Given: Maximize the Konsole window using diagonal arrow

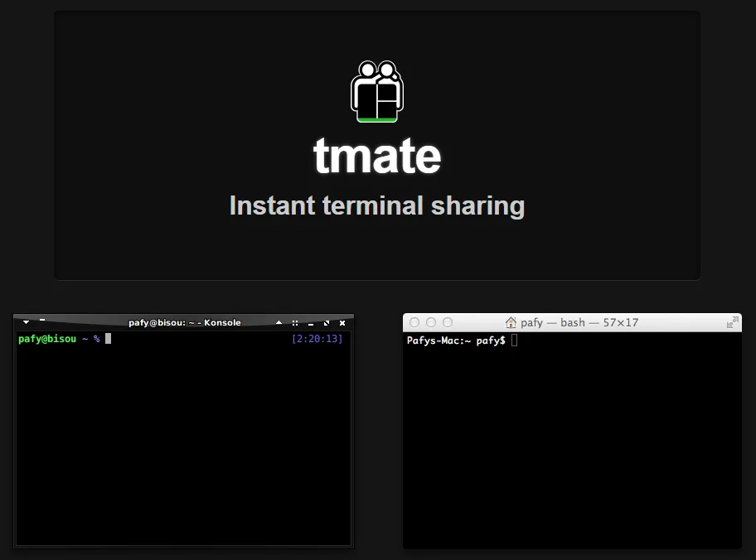Looking at the screenshot, I should (327, 323).
